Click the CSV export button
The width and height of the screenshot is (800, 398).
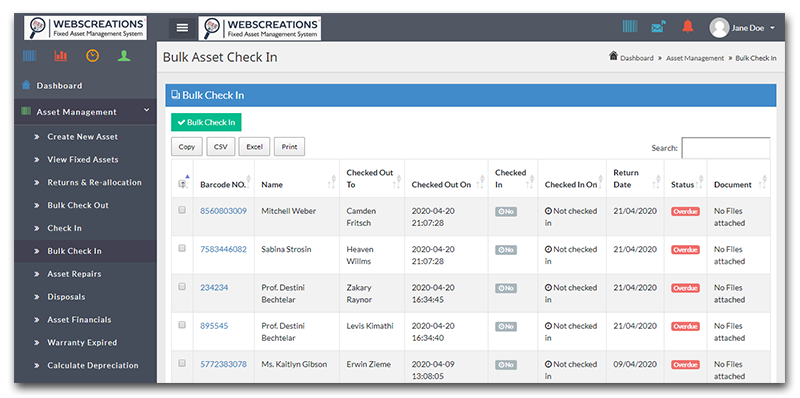click(220, 147)
